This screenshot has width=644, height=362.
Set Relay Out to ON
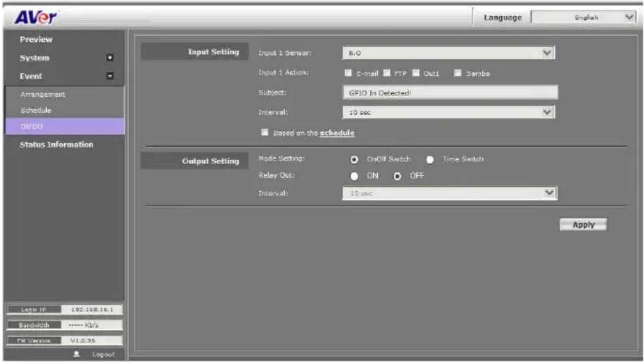pyautogui.click(x=353, y=176)
